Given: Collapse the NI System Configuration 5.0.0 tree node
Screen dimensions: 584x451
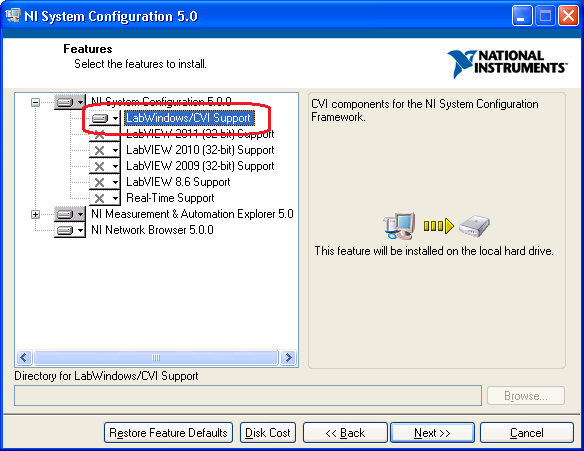Looking at the screenshot, I should 35,102.
